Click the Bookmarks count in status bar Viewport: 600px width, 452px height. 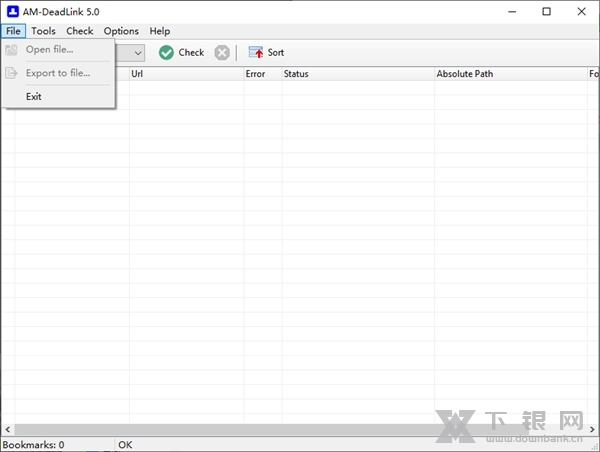34,445
